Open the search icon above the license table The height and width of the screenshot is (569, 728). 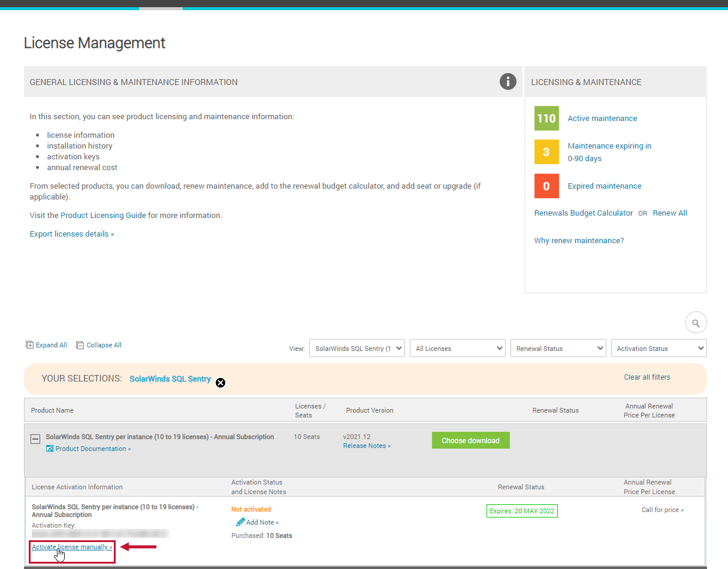click(x=696, y=322)
